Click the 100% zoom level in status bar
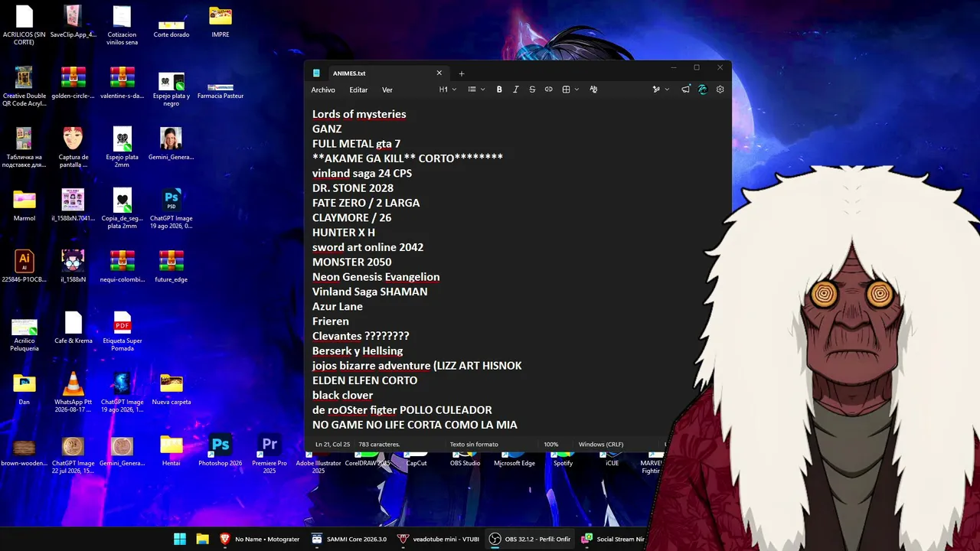The image size is (980, 551). [x=551, y=444]
